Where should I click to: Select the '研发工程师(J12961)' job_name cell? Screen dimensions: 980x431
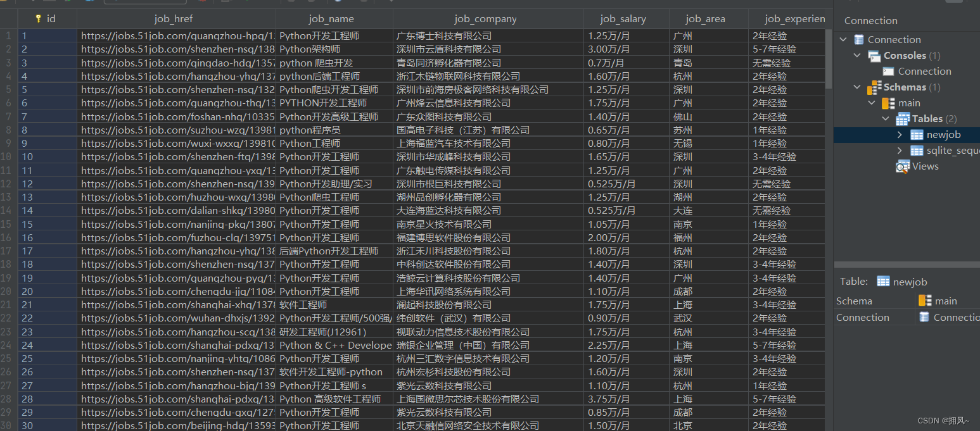click(334, 332)
